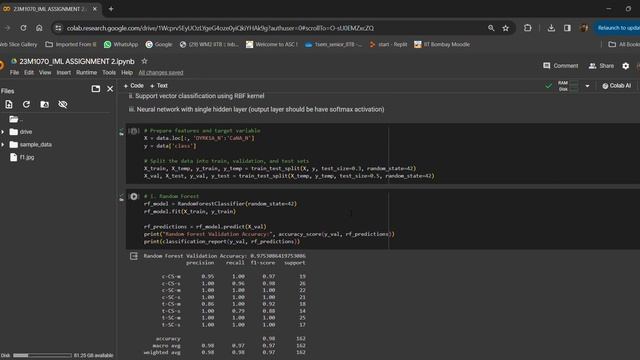The width and height of the screenshot is (640, 360).
Task: Click the Web Slice Gallery bookmark
Action: pos(19,44)
